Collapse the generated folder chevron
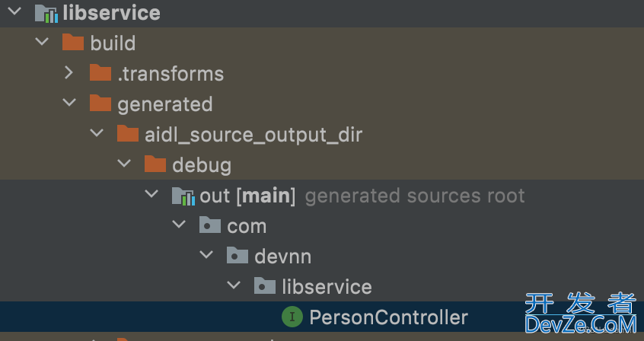644x341 pixels. (x=69, y=102)
